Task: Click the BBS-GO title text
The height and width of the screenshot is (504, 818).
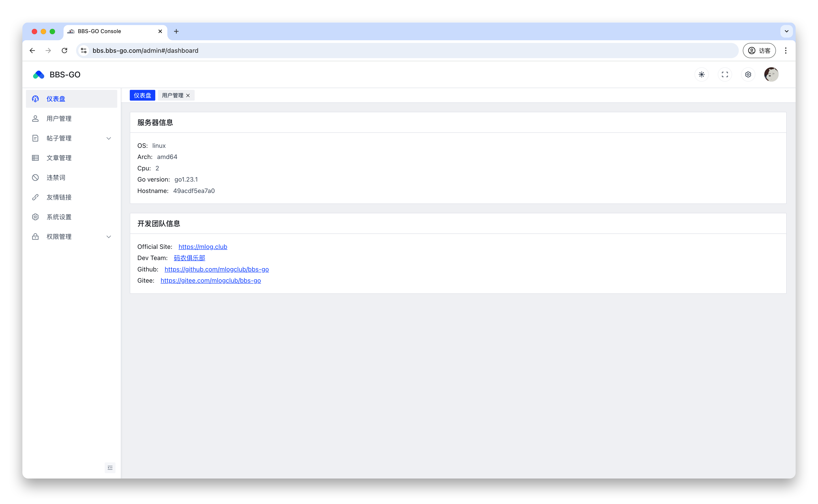Action: pos(65,75)
